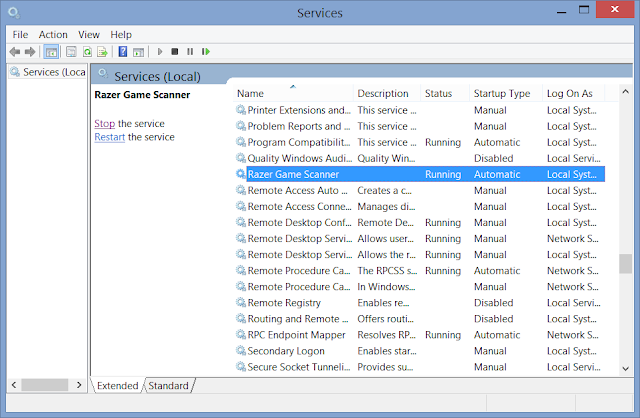Click the Restart Service toolbar icon

206,51
